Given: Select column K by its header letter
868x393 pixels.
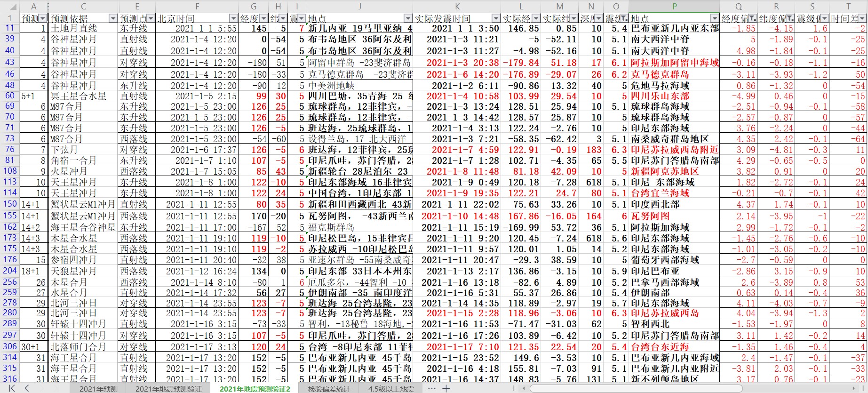Looking at the screenshot, I should coord(457,7).
